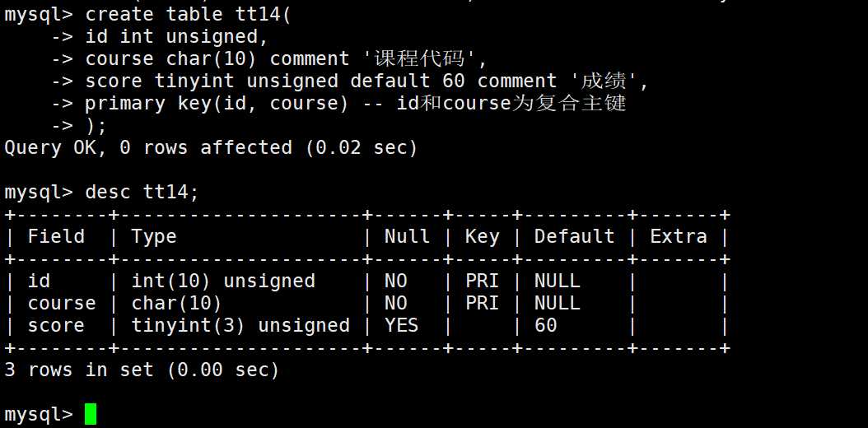
Task: Click the 'create table tt14(' command text
Action: (x=188, y=15)
